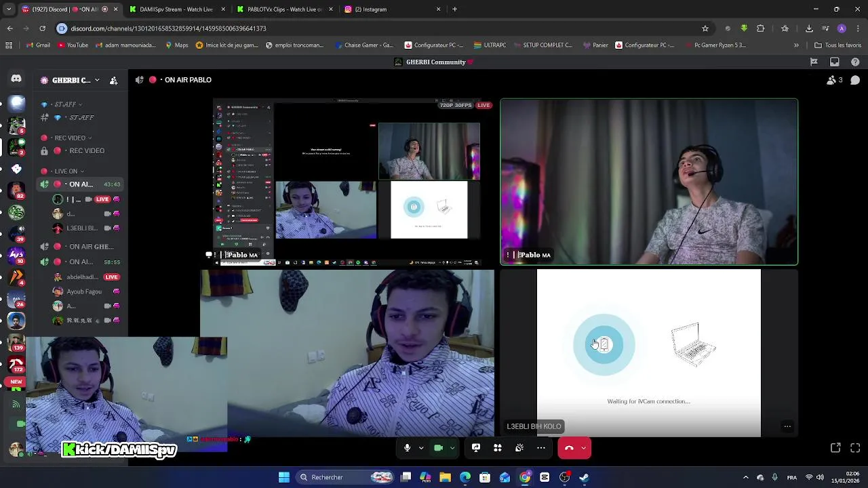The width and height of the screenshot is (868, 488).
Task: Toggle camera on or off in call
Action: (x=438, y=448)
